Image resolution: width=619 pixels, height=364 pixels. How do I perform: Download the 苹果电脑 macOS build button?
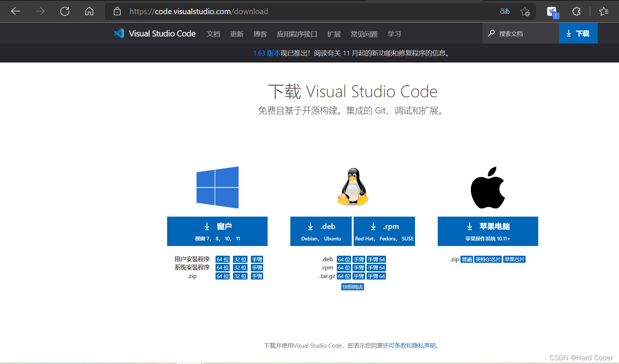(488, 231)
